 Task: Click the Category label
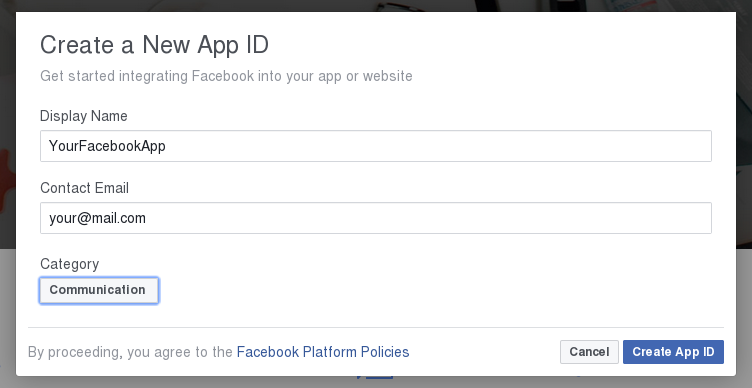70,264
